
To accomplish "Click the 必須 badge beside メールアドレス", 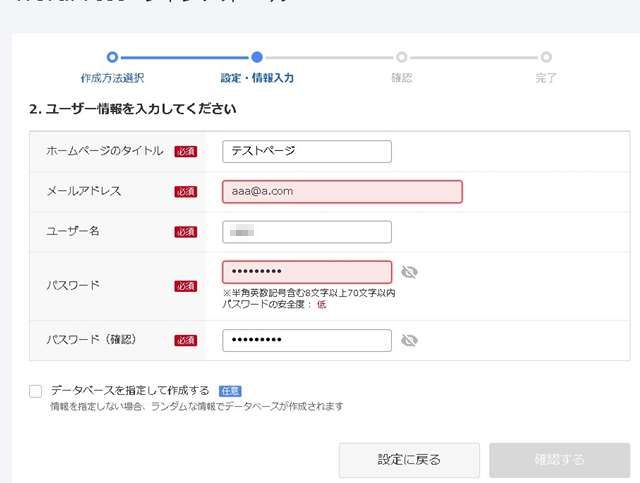I will point(185,192).
